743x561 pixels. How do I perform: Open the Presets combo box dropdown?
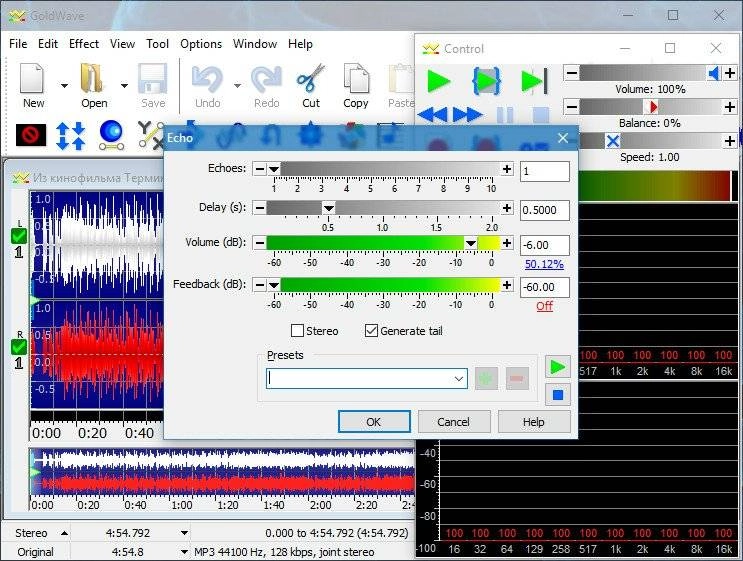458,379
